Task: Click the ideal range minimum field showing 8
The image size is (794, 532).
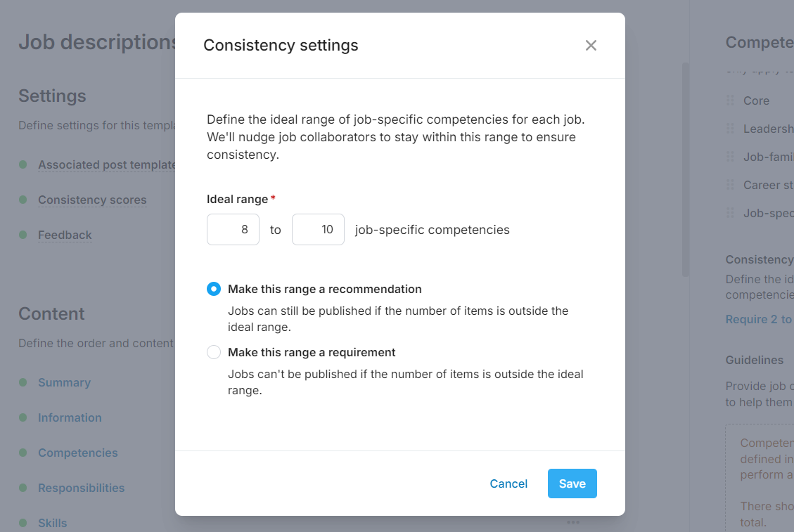Action: coord(233,229)
